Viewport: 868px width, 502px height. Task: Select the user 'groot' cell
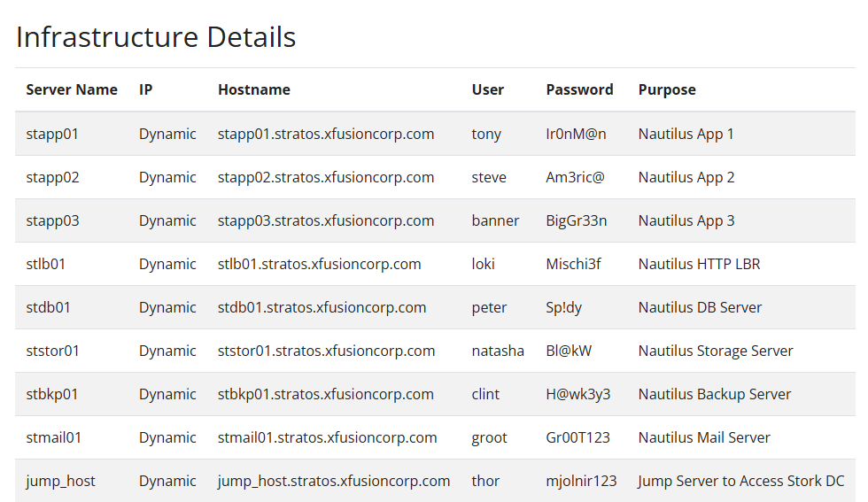tap(490, 437)
